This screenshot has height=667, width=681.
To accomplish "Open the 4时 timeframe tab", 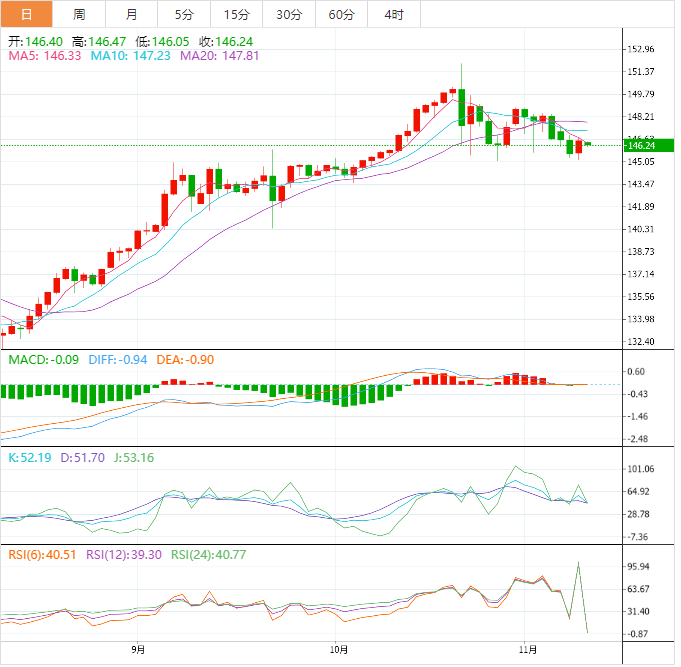I will click(x=394, y=14).
